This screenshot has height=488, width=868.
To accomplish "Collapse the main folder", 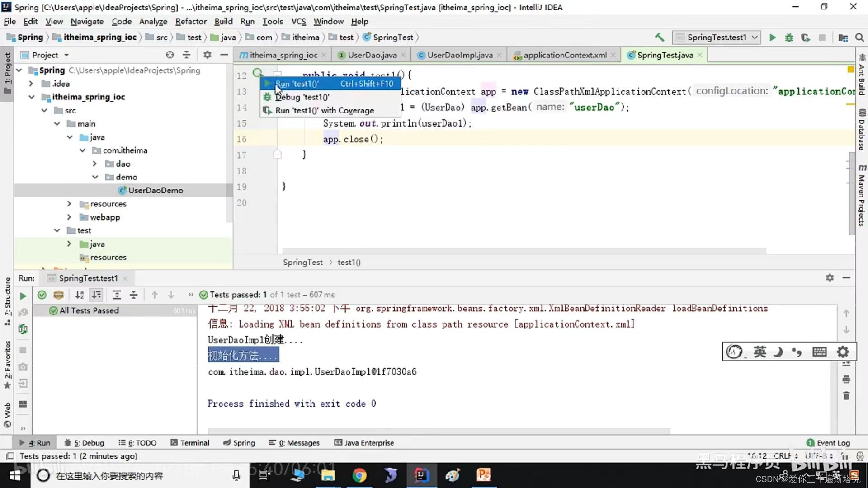I will coord(57,124).
